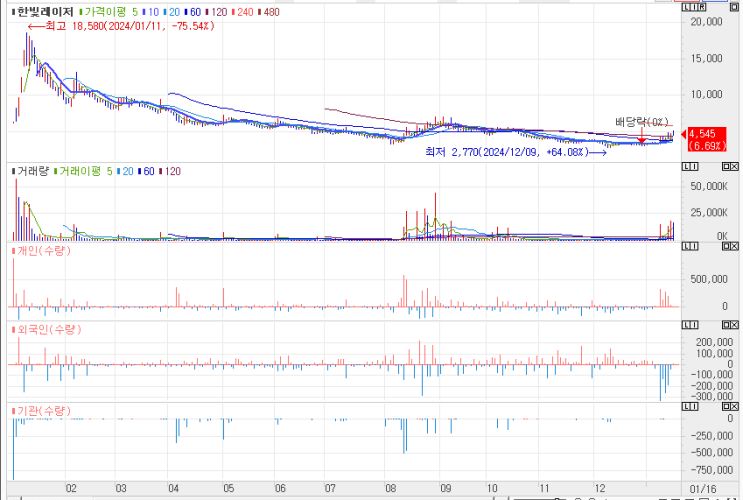Click the 최고 18,580 high price annotation

click(121, 26)
